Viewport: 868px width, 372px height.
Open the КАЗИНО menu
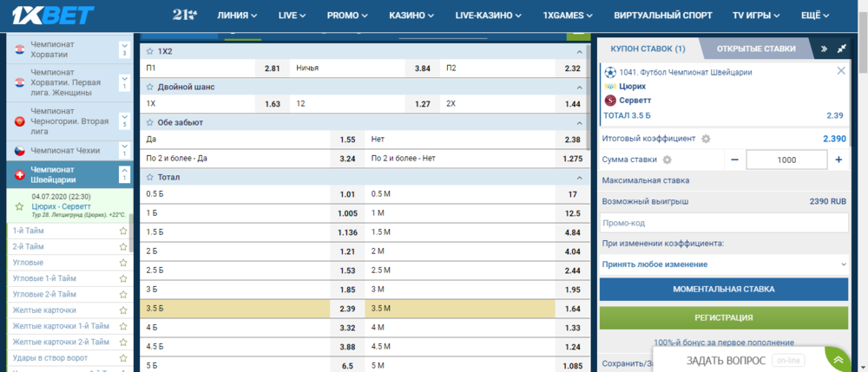coord(411,16)
